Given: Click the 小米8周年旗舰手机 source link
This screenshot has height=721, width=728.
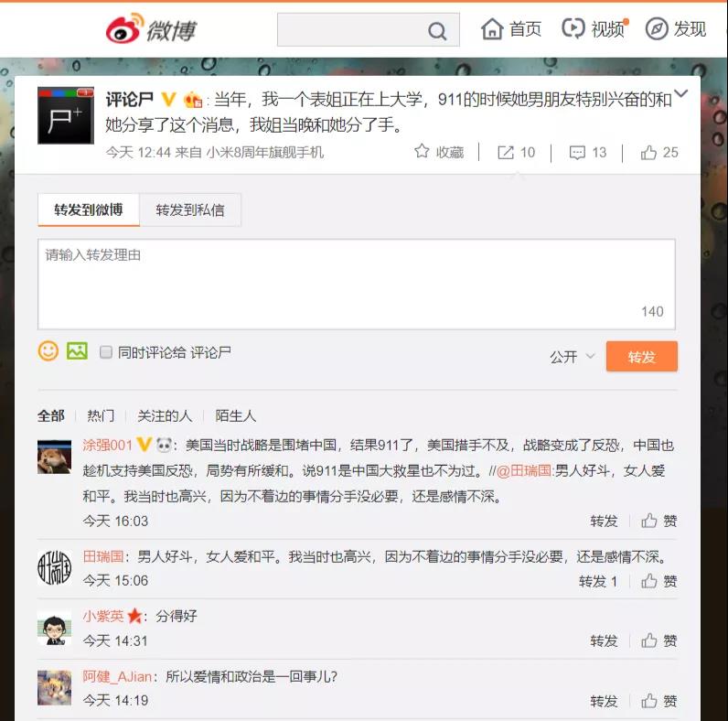Looking at the screenshot, I should tap(264, 153).
